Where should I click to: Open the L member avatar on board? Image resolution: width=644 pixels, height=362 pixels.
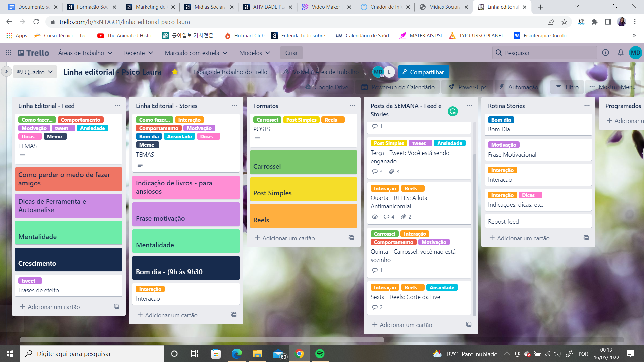tap(389, 72)
